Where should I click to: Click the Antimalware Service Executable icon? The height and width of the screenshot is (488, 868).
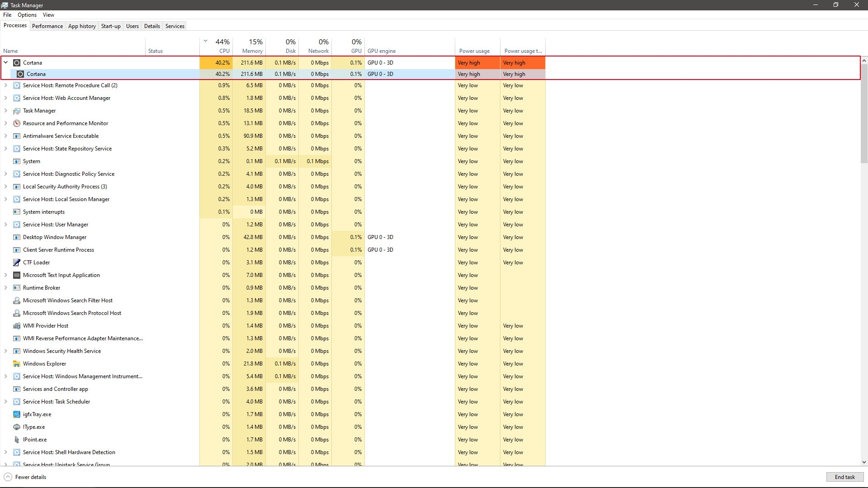(x=16, y=136)
